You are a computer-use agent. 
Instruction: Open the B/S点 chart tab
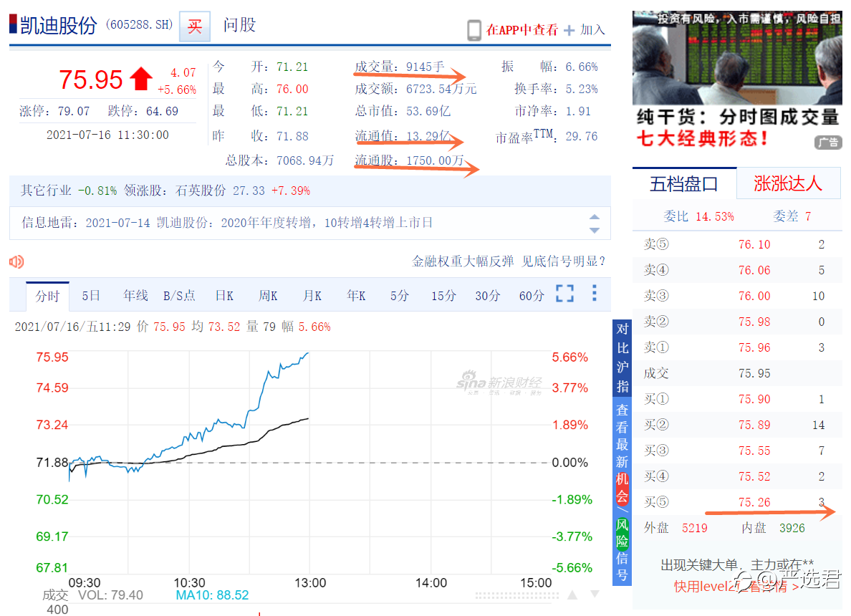(x=179, y=296)
